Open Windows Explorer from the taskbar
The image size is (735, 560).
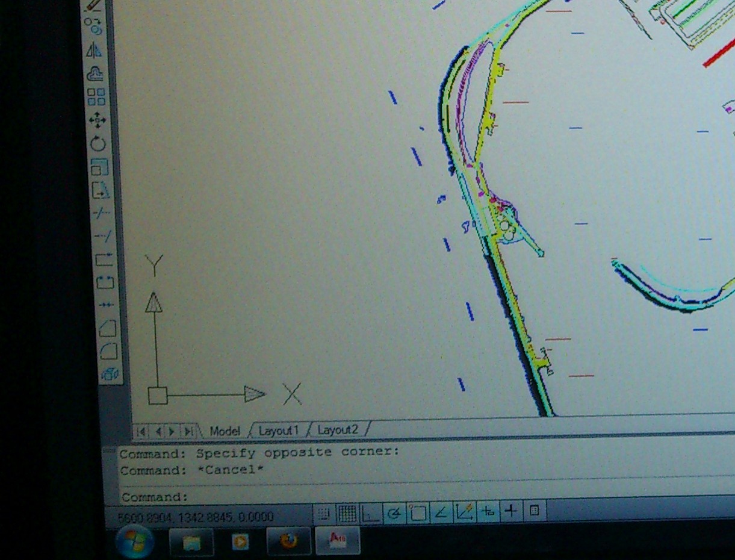191,543
